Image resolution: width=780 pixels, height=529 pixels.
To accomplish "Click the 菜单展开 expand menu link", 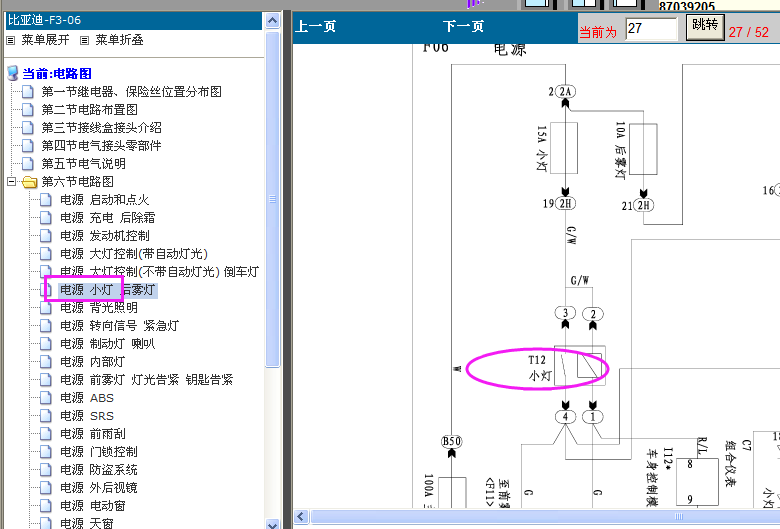I will click(45, 40).
